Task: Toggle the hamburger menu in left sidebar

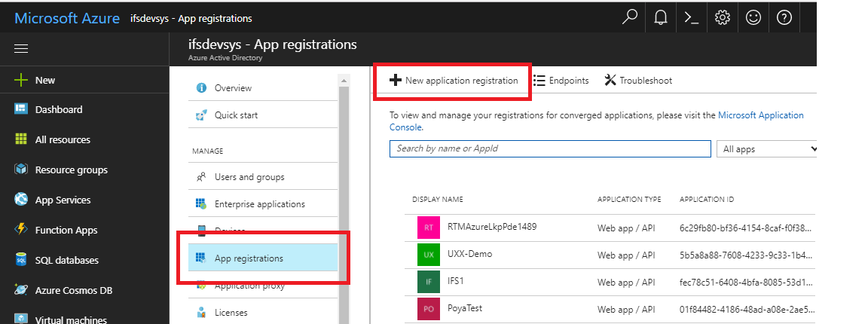Action: pyautogui.click(x=21, y=49)
